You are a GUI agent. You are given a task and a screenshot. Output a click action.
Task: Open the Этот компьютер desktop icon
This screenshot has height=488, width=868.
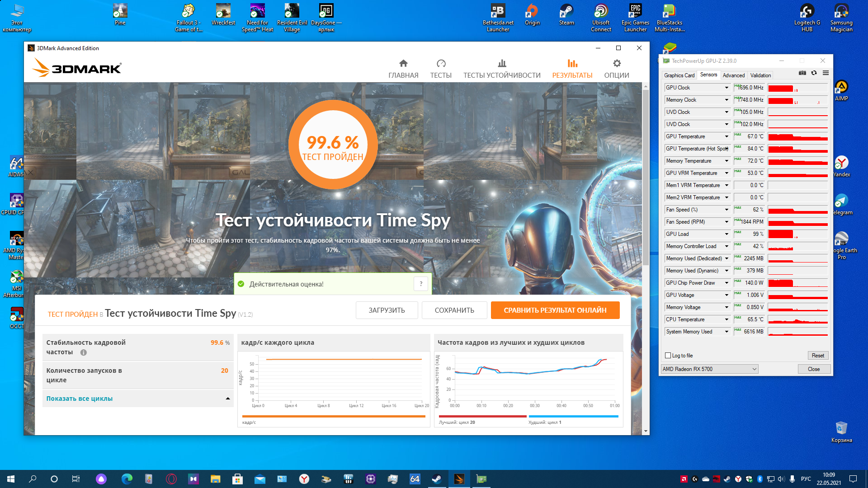pos(17,18)
